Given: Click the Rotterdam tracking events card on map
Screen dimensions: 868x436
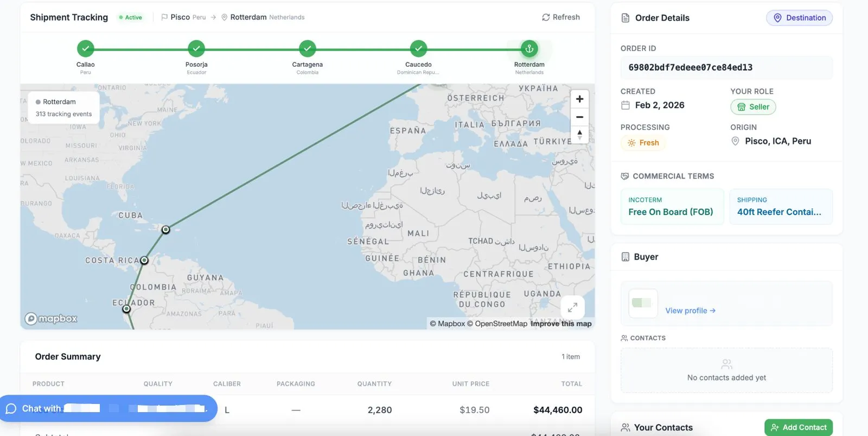Looking at the screenshot, I should pyautogui.click(x=63, y=108).
